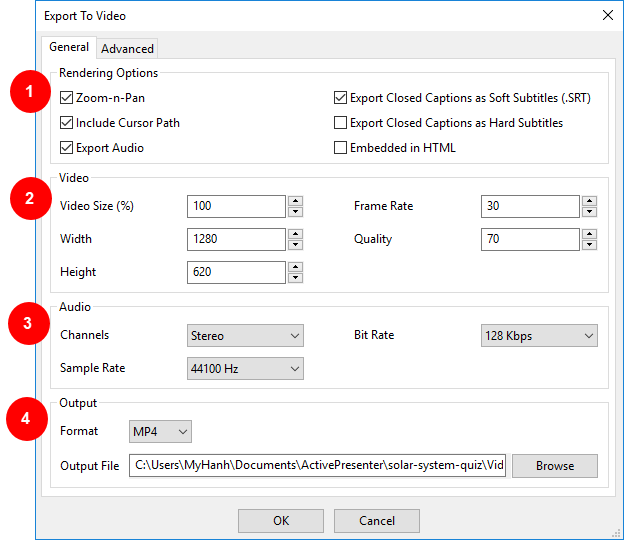Click the Output File path field
The image size is (624, 540).
coord(317,465)
